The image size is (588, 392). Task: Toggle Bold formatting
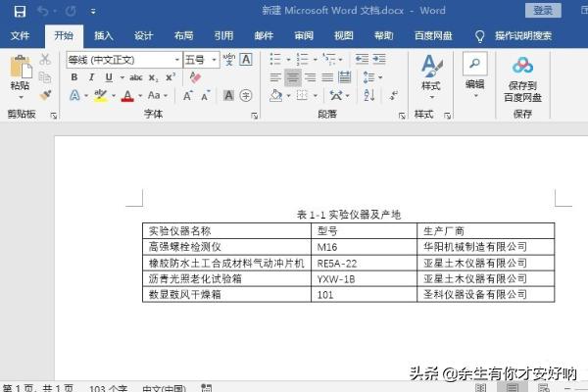pyautogui.click(x=73, y=77)
